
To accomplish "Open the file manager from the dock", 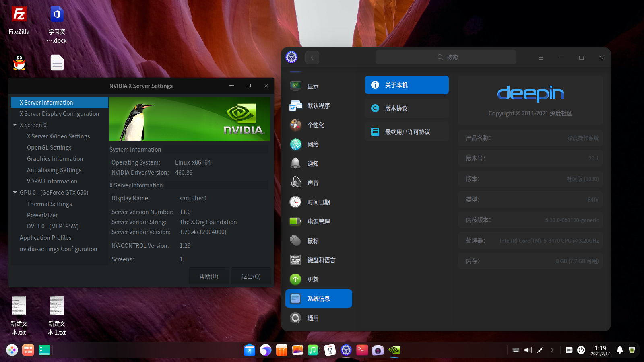I will pyautogui.click(x=250, y=350).
